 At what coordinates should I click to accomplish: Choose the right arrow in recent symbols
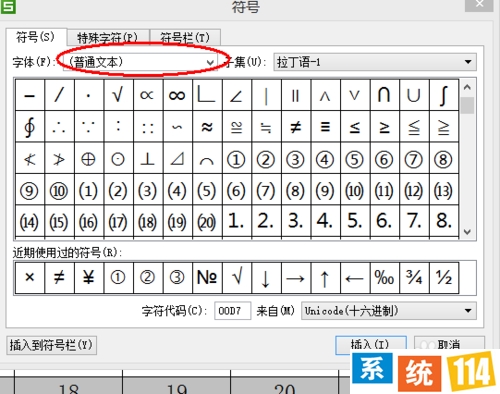[296, 277]
